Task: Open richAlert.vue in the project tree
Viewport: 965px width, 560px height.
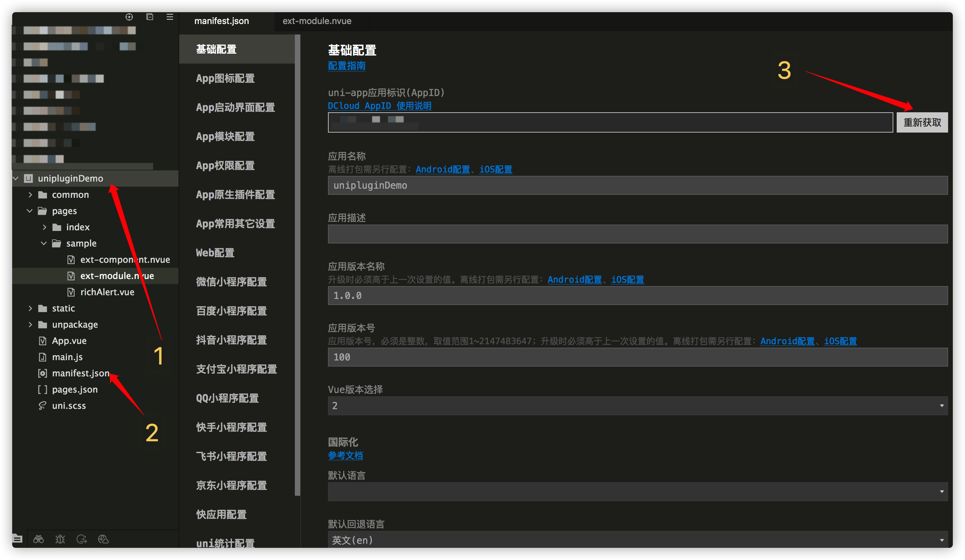Action: pyautogui.click(x=107, y=292)
